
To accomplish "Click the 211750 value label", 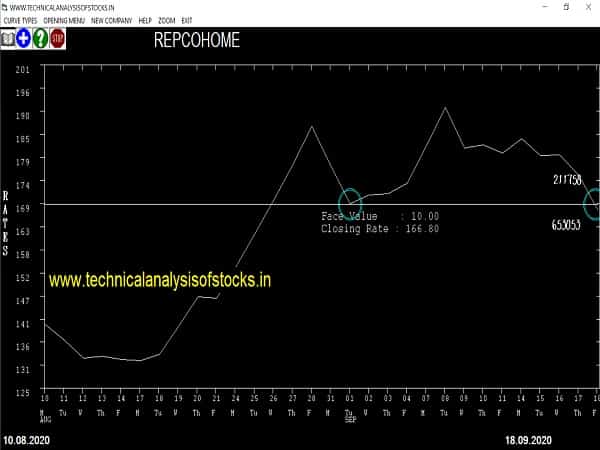I will click(x=566, y=180).
